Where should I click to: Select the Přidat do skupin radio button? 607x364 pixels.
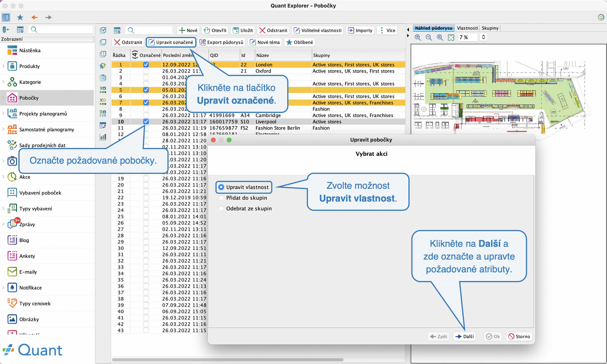(221, 198)
